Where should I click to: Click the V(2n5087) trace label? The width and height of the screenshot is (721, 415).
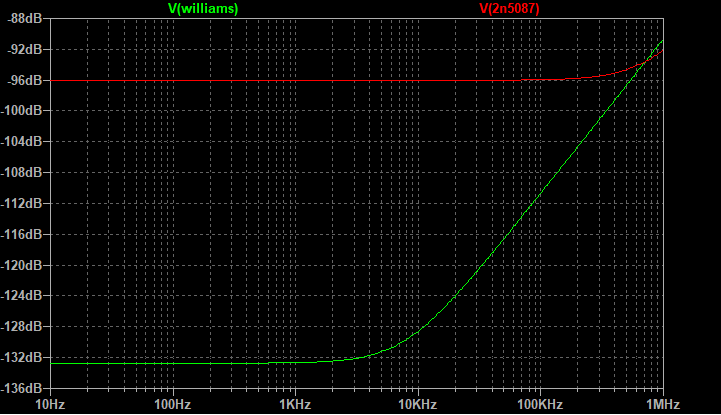(509, 8)
